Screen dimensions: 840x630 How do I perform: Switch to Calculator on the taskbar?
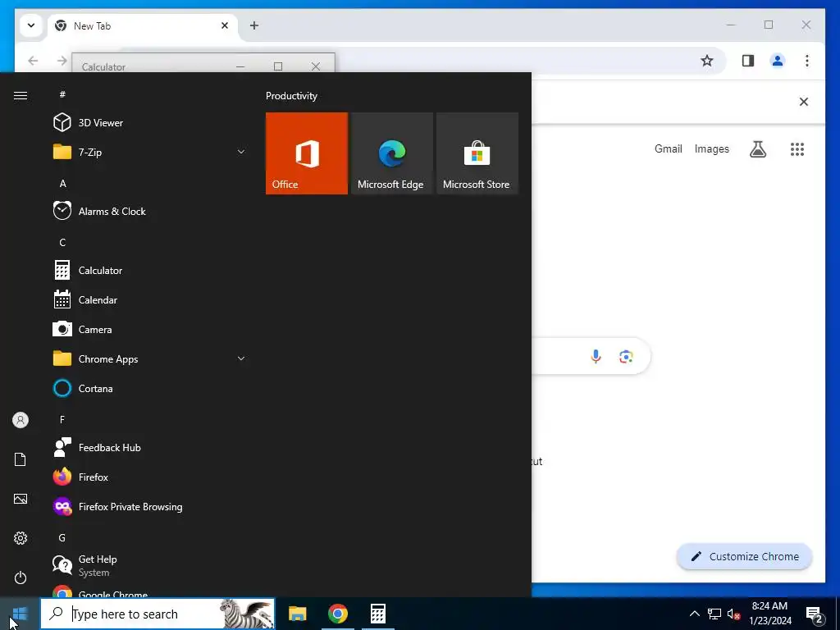377,614
